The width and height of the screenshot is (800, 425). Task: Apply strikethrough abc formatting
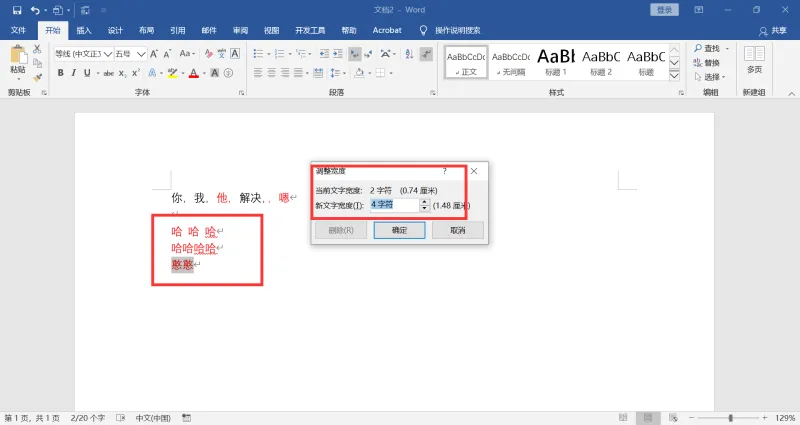(109, 73)
